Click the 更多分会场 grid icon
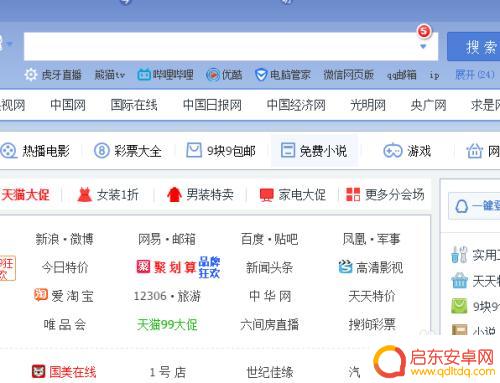Image resolution: width=500 pixels, height=383 pixels. [353, 194]
